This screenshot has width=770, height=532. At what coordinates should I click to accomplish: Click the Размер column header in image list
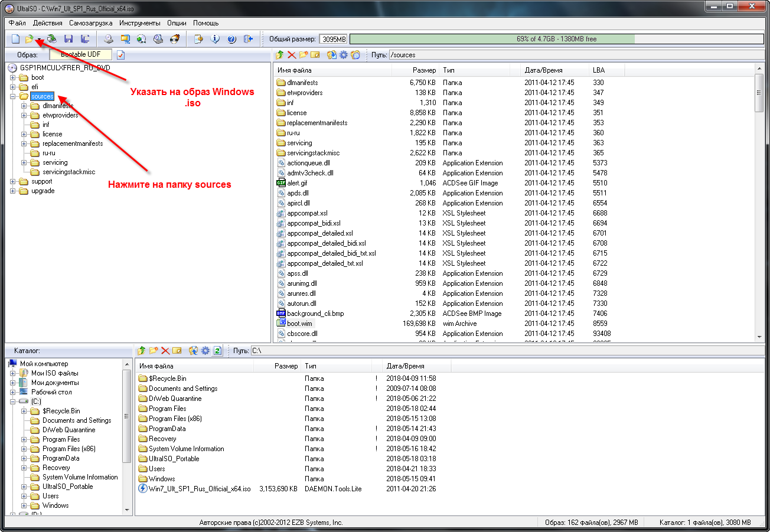click(415, 70)
